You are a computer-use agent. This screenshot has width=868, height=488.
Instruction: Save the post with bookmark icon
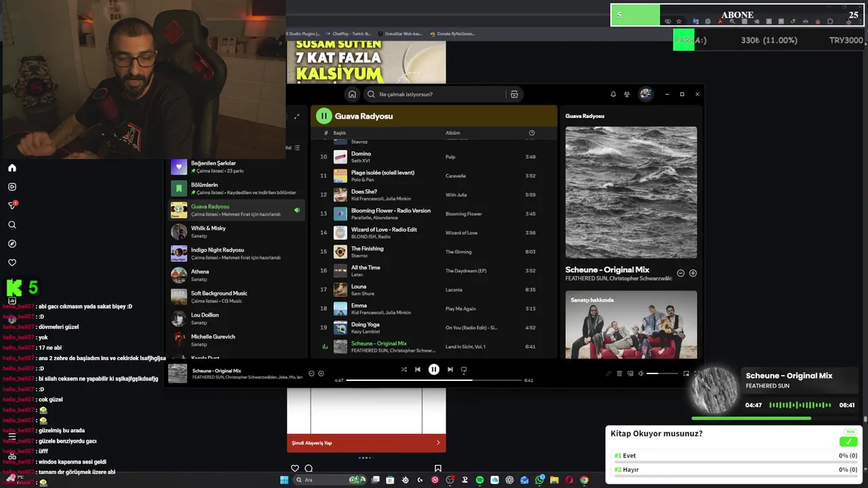[x=438, y=468]
